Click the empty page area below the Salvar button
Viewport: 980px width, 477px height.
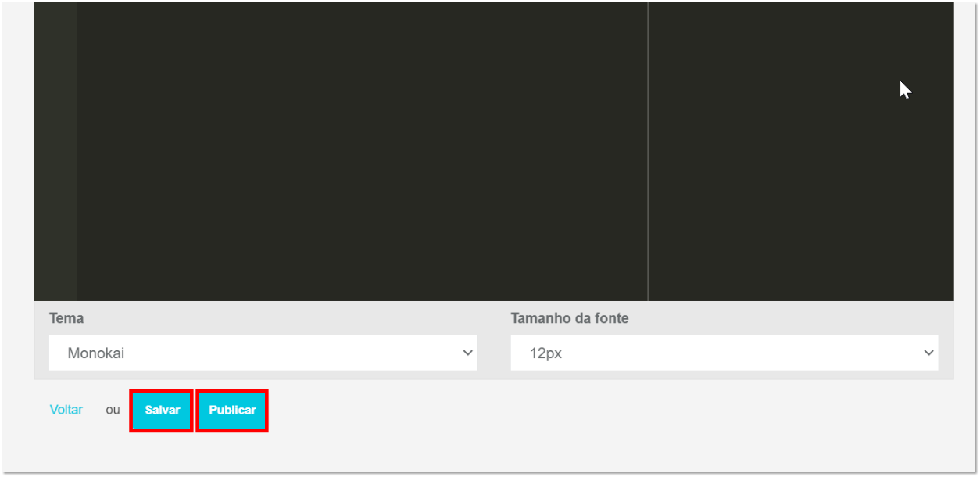(x=162, y=451)
